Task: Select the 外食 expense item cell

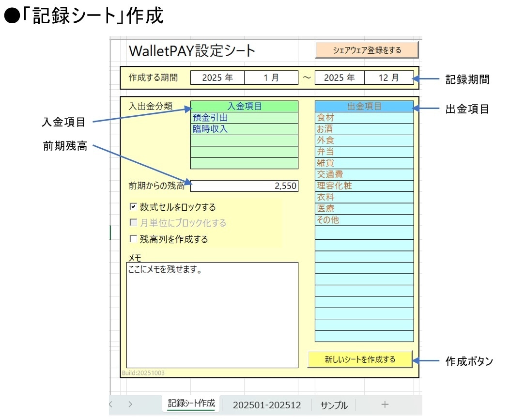Action: pos(364,140)
